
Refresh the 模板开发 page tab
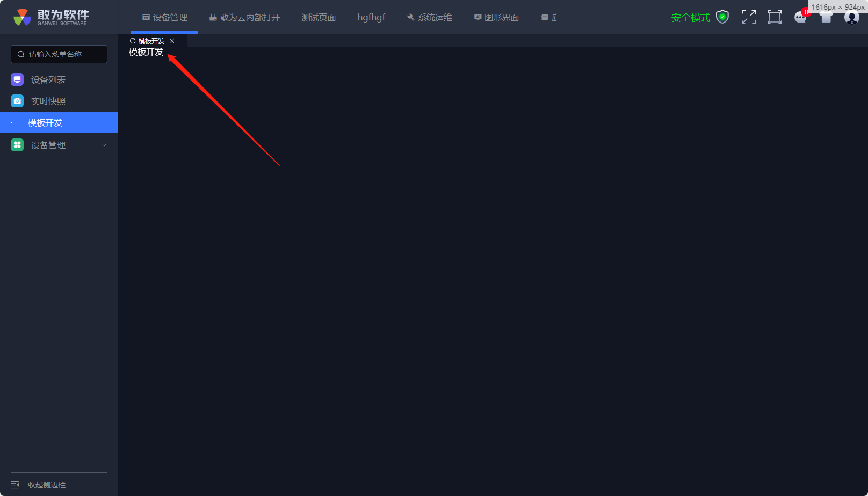pos(133,41)
